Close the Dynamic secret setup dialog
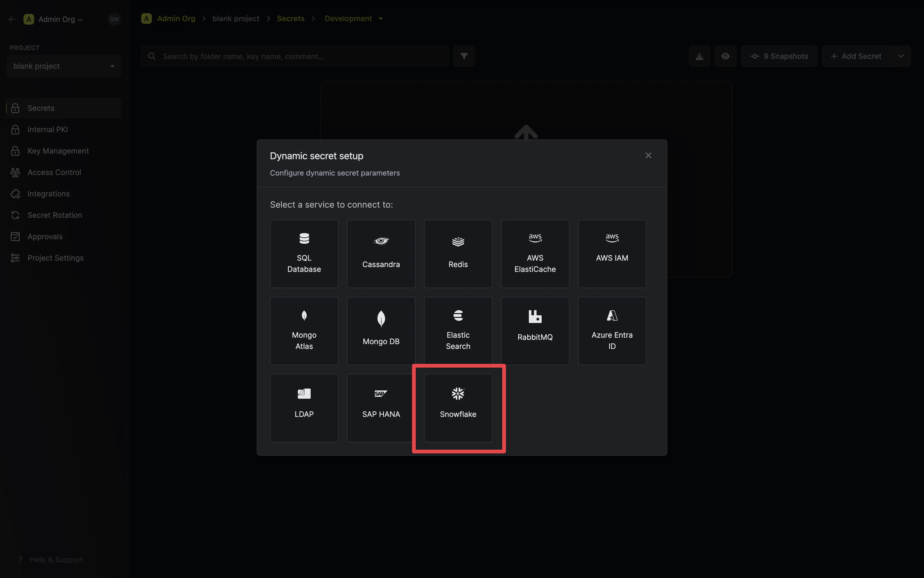924x578 pixels. (x=648, y=155)
